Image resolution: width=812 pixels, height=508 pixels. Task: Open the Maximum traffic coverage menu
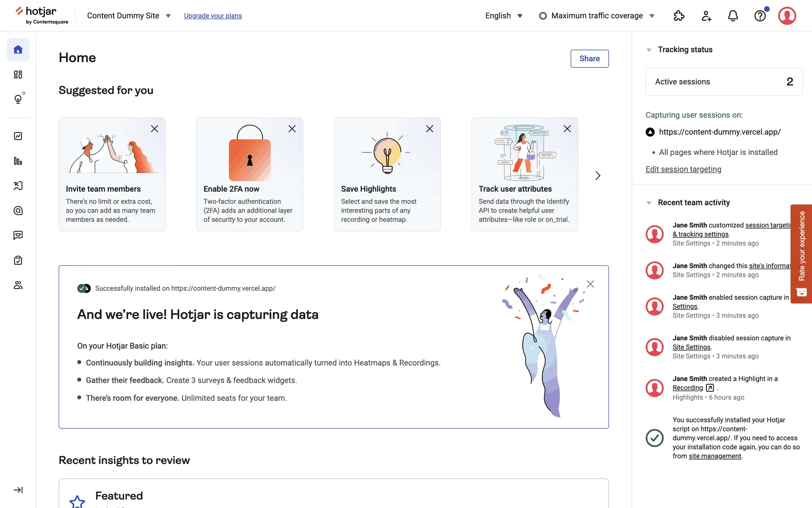[x=597, y=16]
